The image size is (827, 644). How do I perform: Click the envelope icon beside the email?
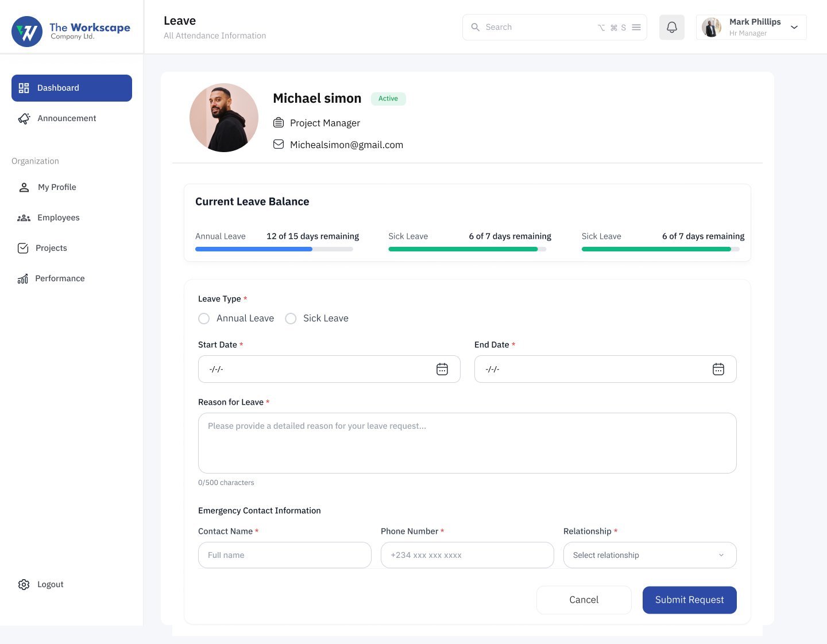click(x=279, y=144)
